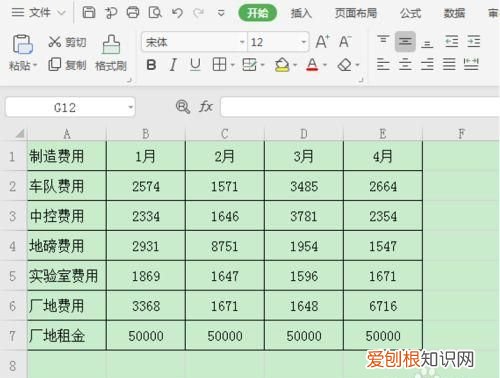Open font settings dialog launcher
The width and height of the screenshot is (500, 378).
[x=361, y=80]
